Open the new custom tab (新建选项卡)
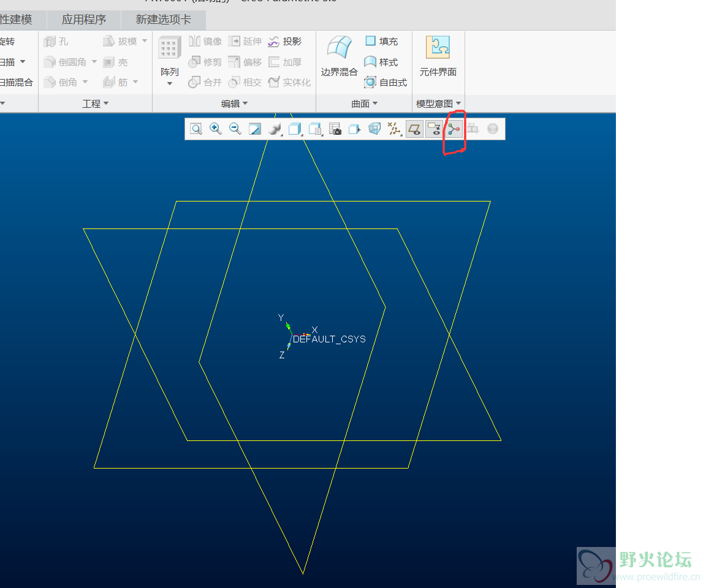The height and width of the screenshot is (588, 706). pos(164,20)
